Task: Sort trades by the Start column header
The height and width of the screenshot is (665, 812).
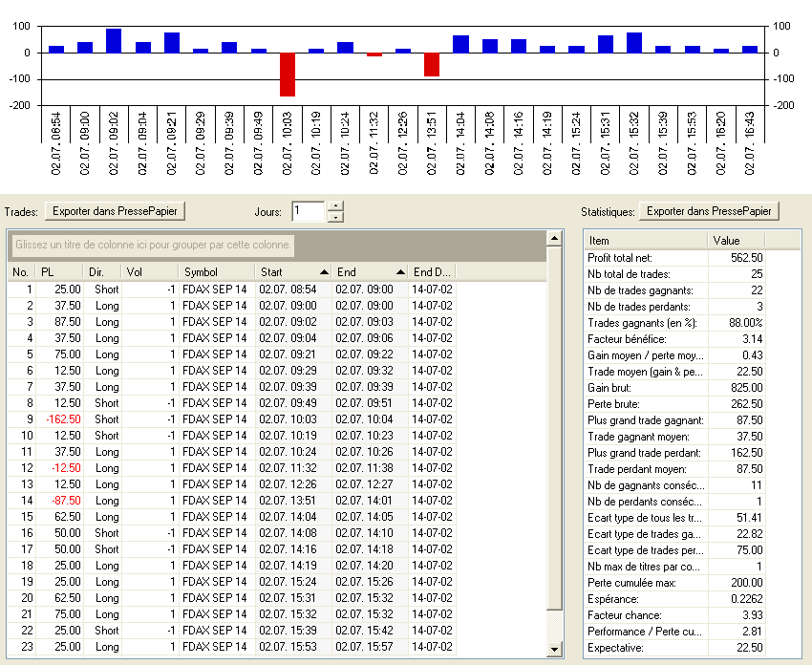Action: click(293, 272)
